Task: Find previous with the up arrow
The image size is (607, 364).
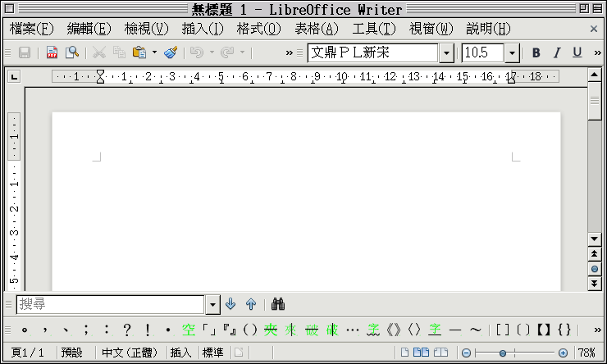Action: [251, 304]
